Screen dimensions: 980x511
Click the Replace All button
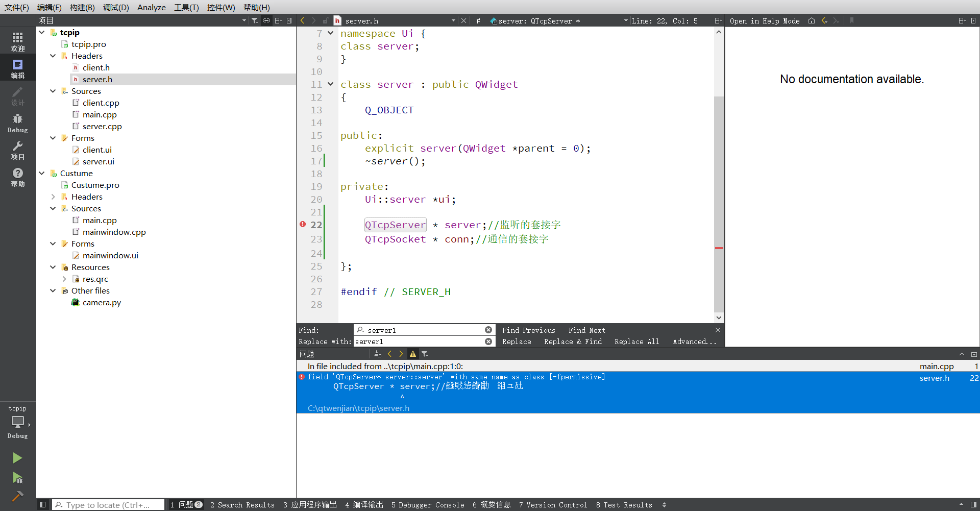point(636,342)
